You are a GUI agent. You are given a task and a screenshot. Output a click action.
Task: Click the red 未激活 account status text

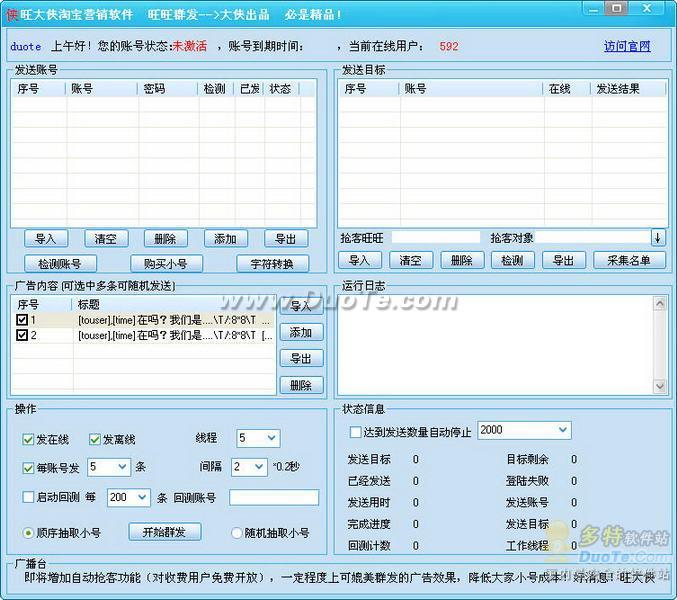tap(190, 46)
